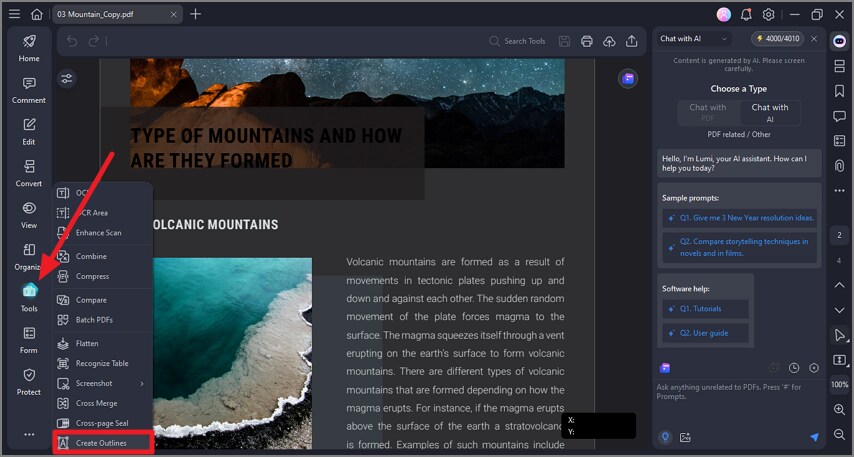The width and height of the screenshot is (854, 457).
Task: Upload document to cloud
Action: (x=609, y=41)
